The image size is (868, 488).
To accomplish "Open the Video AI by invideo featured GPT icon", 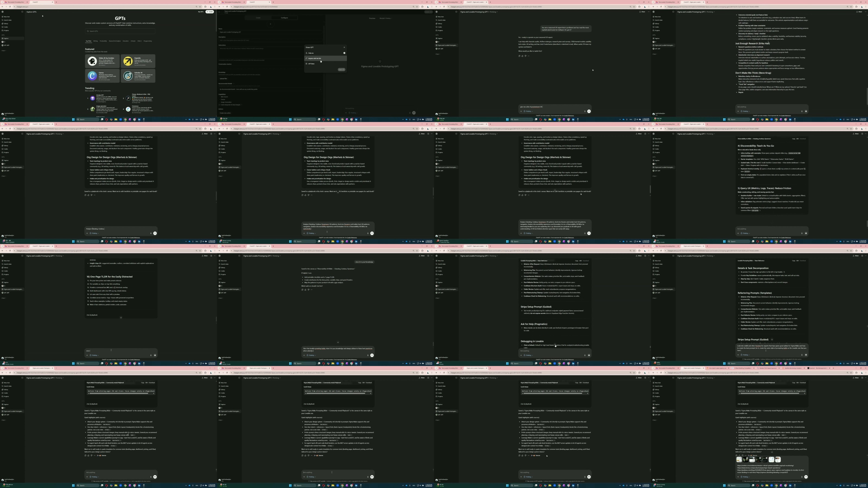I will point(92,61).
